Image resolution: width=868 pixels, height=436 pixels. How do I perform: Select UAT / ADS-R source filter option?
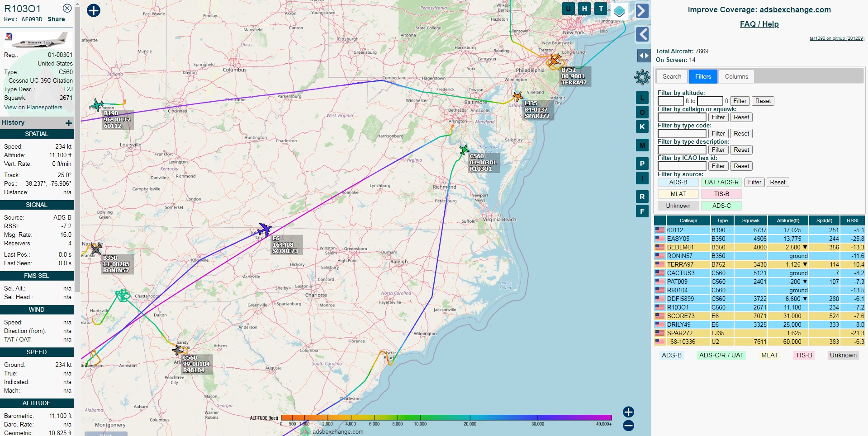[x=721, y=182]
